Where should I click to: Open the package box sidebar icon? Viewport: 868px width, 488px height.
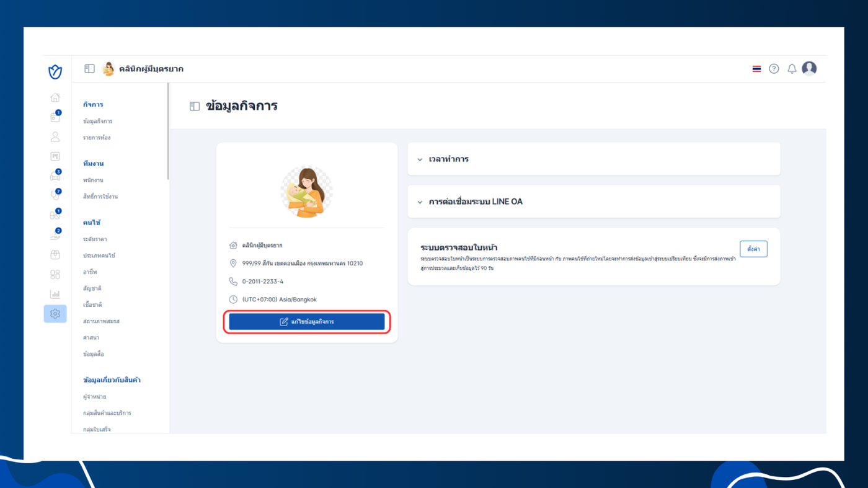pos(55,255)
